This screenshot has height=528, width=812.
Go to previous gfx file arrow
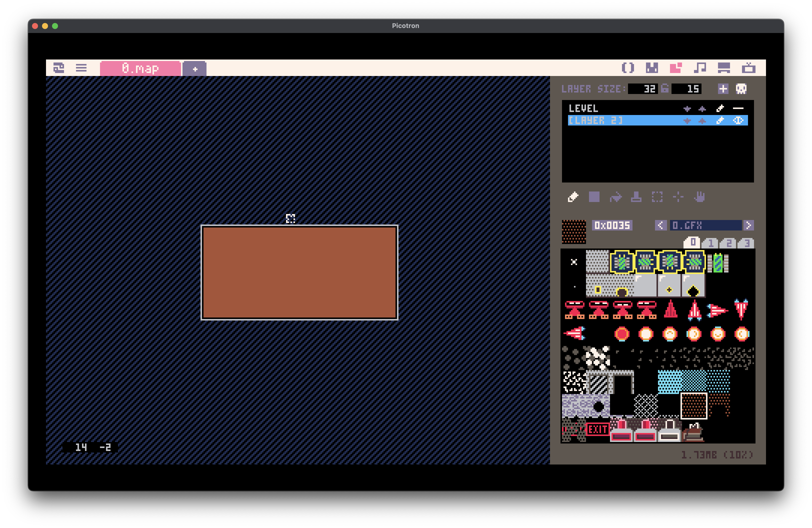click(x=660, y=225)
